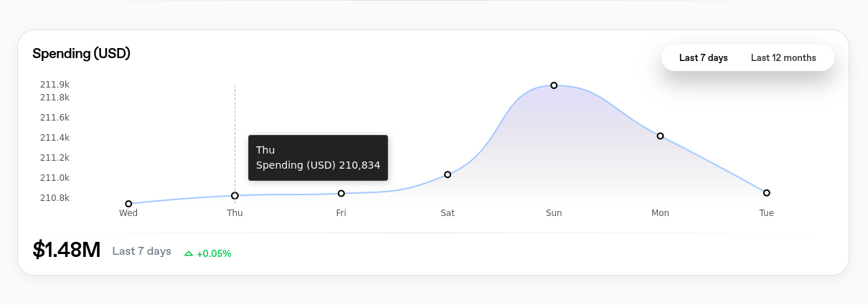Select the Monday data point marker
The width and height of the screenshot is (868, 305).
click(x=660, y=136)
